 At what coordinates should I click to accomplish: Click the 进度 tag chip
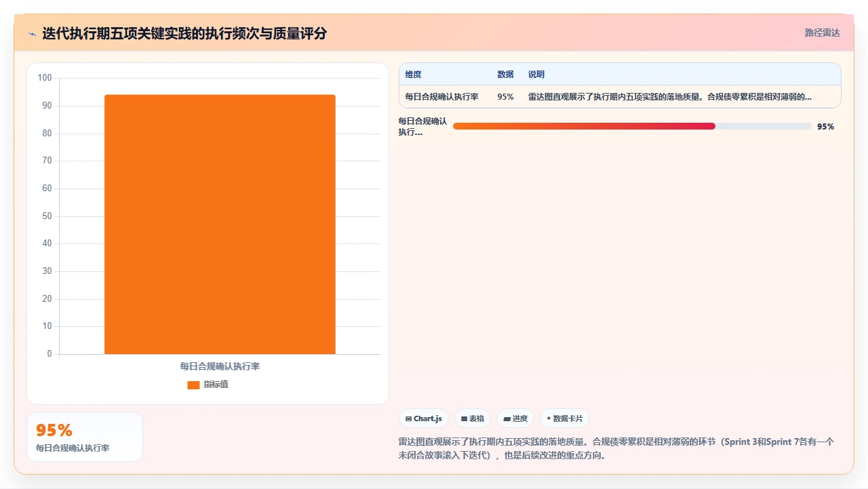pyautogui.click(x=515, y=418)
